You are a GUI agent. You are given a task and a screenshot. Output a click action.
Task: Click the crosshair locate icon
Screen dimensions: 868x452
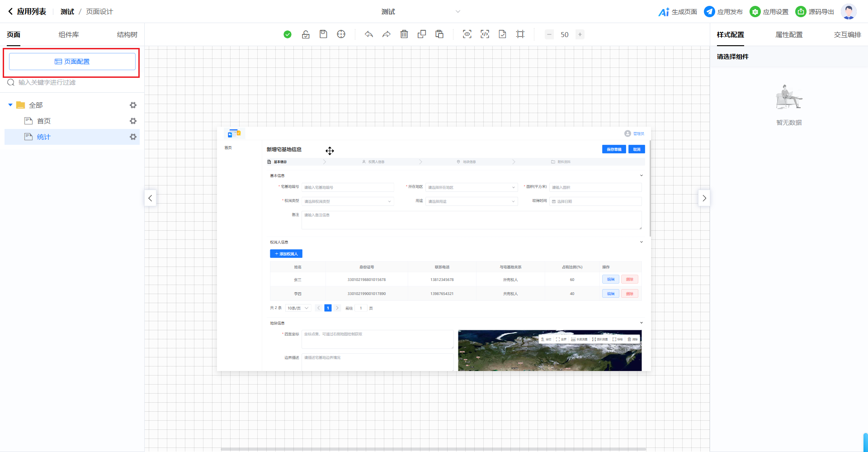click(x=341, y=34)
